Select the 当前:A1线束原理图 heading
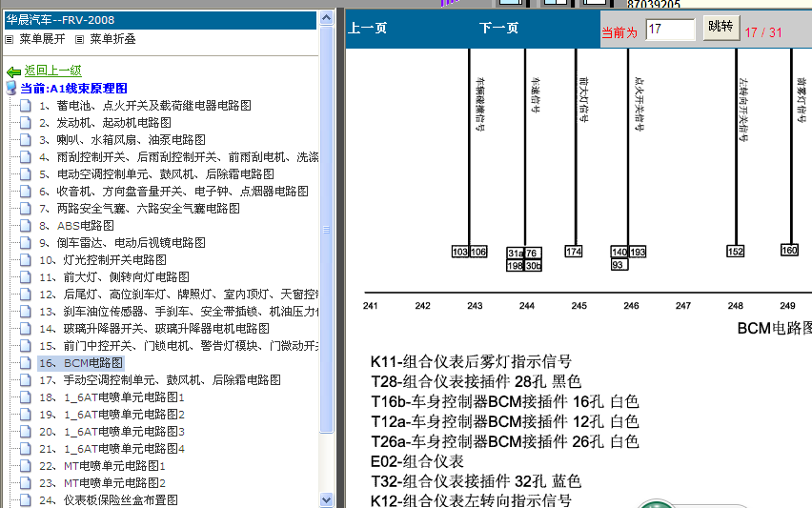 (x=73, y=89)
